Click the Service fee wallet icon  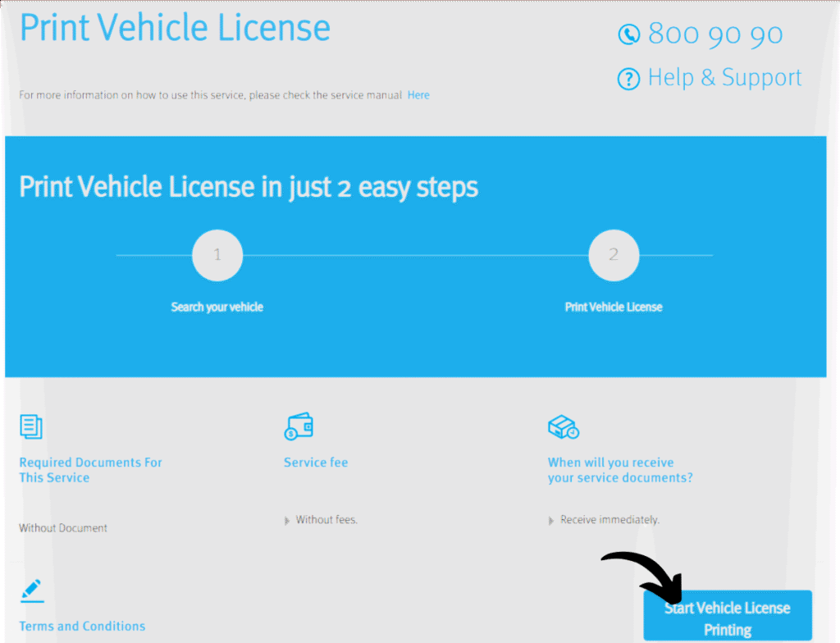pos(299,426)
